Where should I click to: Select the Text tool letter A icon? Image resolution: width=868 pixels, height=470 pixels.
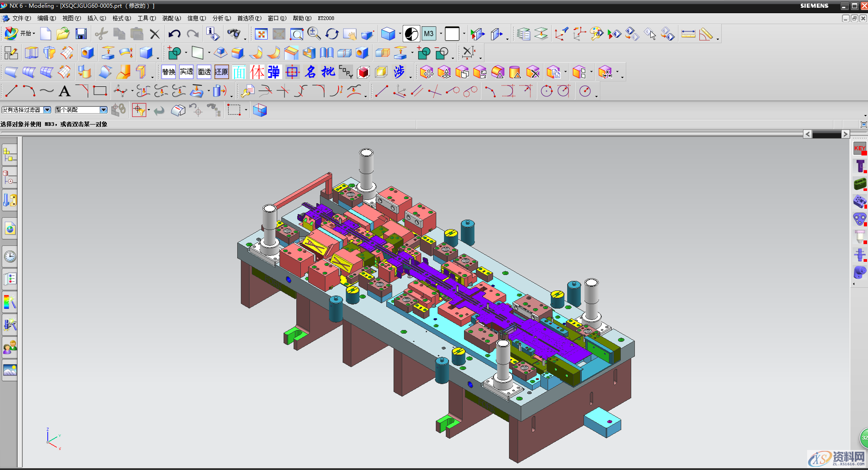pos(65,91)
